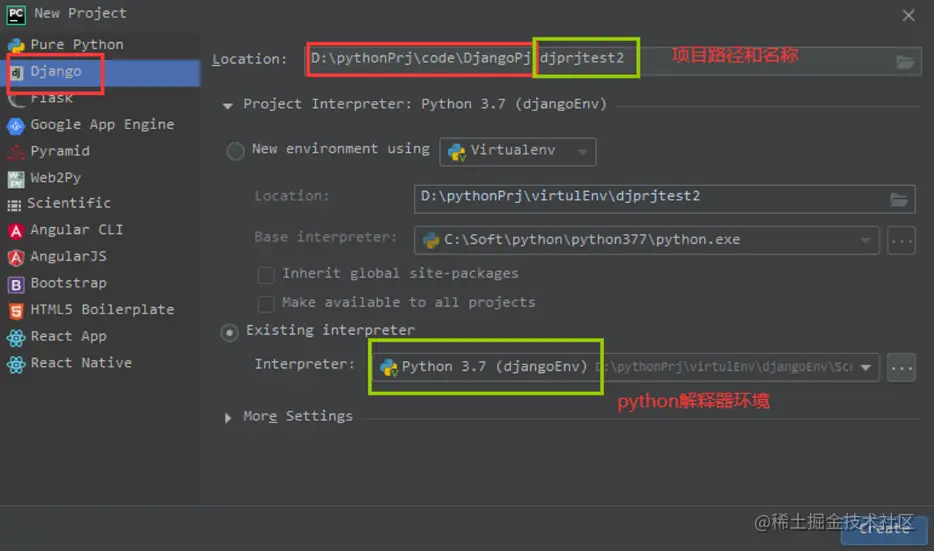Browse project Location via folder icon
The image size is (934, 551).
905,61
